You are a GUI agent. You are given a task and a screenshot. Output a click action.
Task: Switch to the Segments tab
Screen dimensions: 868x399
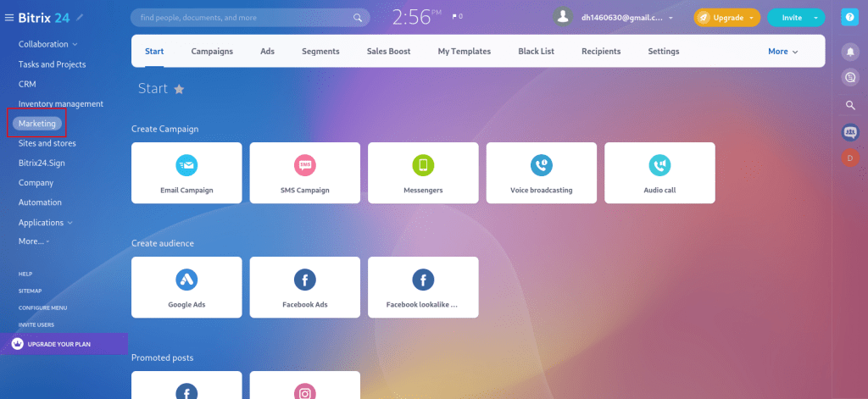(x=320, y=52)
